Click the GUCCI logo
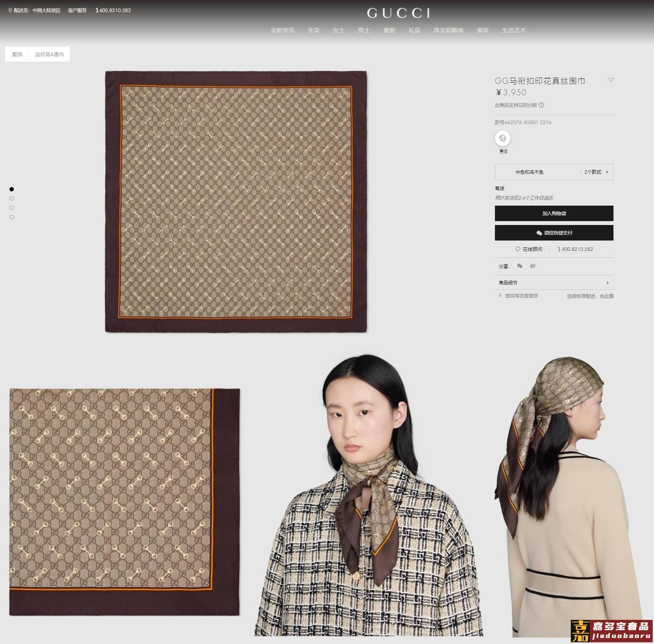This screenshot has height=644, width=654. tap(398, 13)
